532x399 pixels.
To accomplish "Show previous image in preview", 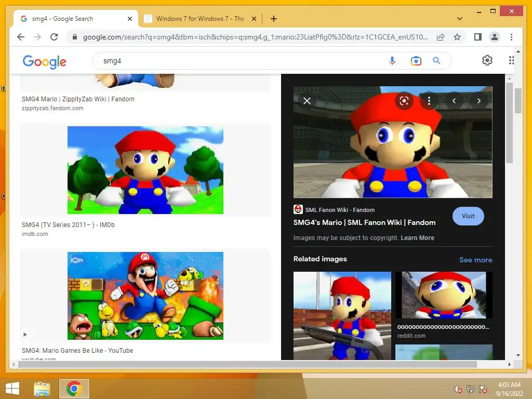I will point(454,101).
